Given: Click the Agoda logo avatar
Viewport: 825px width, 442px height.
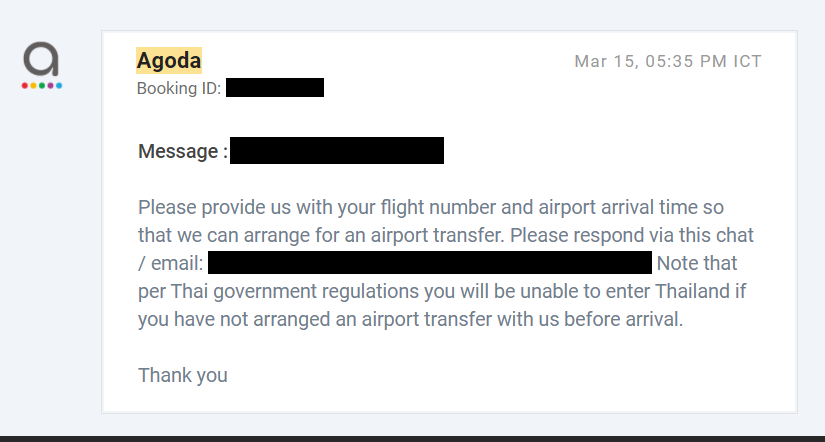Looking at the screenshot, I should click(x=42, y=65).
